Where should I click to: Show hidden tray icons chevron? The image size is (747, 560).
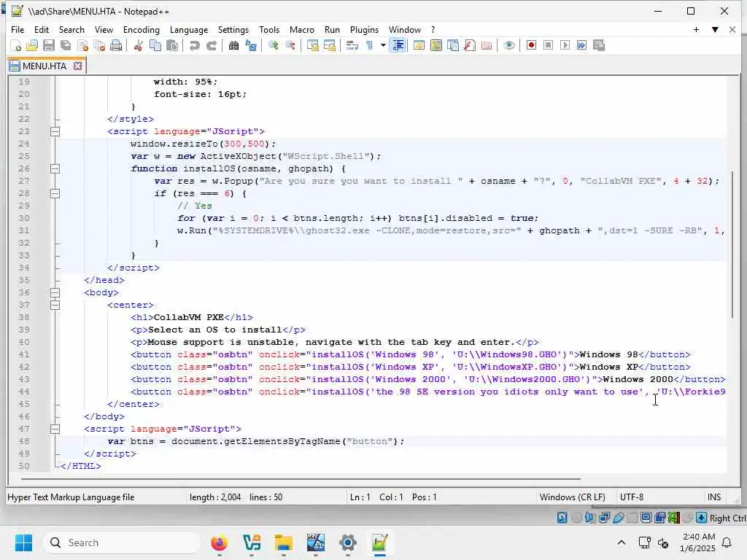[622, 542]
